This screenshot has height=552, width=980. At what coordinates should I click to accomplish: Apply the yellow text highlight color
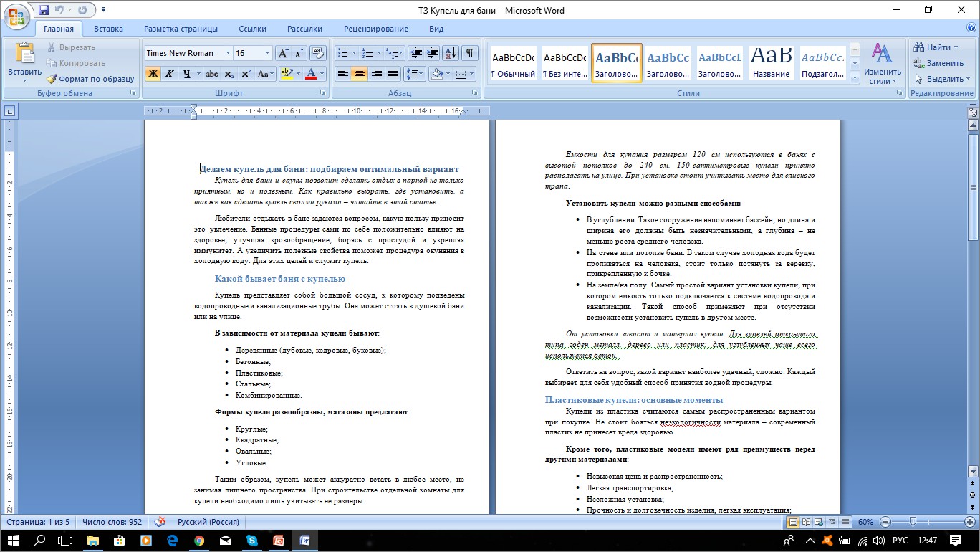tap(286, 73)
